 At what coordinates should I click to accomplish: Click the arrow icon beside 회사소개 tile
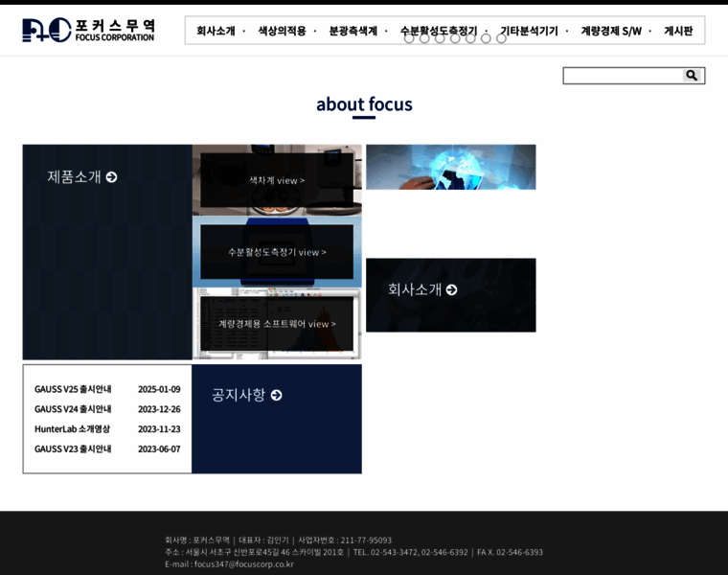451,289
